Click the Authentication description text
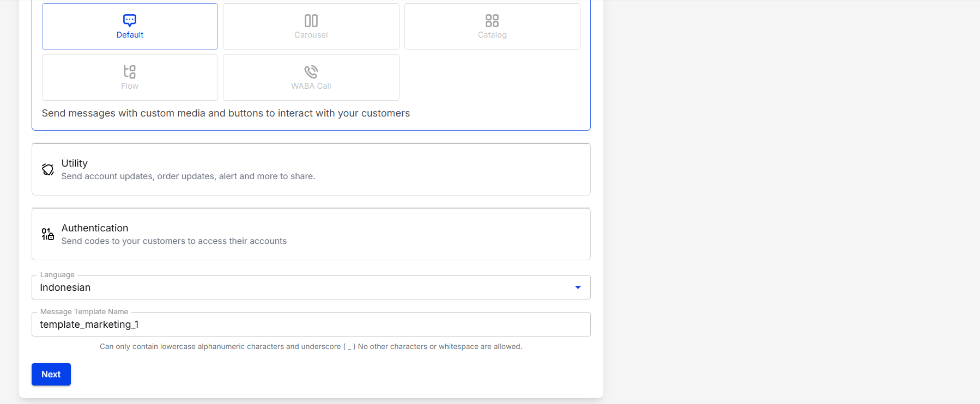The height and width of the screenshot is (404, 980). pos(174,241)
